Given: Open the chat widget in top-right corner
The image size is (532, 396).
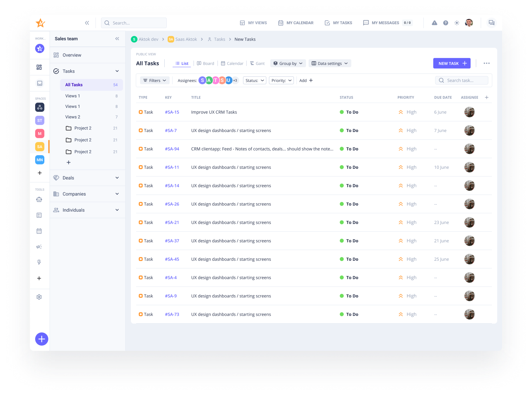Looking at the screenshot, I should click(x=492, y=23).
